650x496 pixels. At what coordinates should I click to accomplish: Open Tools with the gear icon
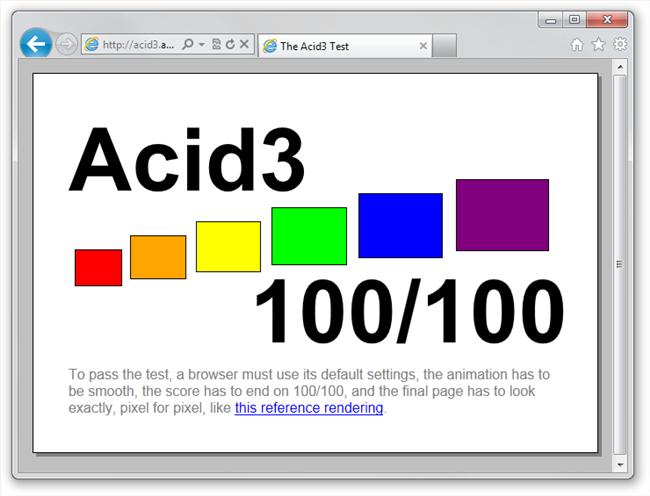point(620,44)
